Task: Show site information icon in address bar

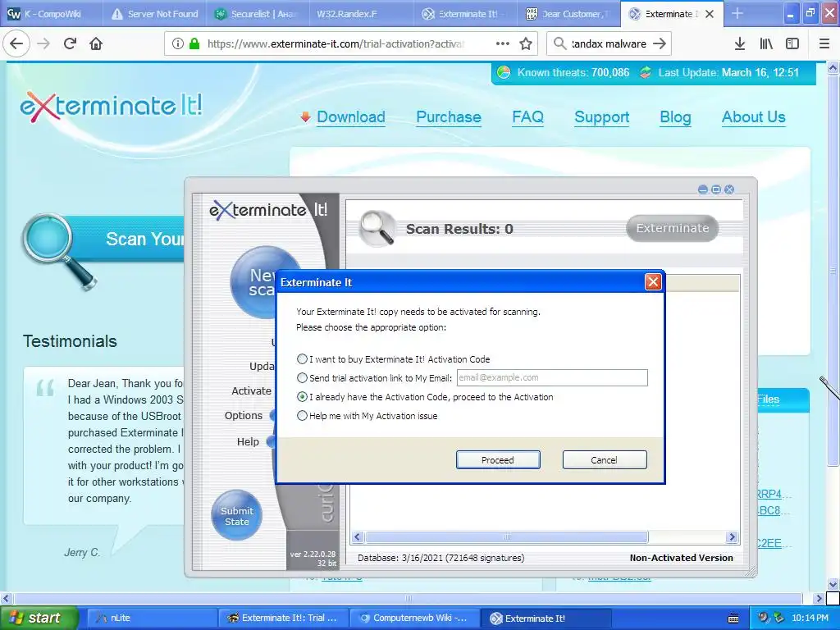Action: [178, 44]
